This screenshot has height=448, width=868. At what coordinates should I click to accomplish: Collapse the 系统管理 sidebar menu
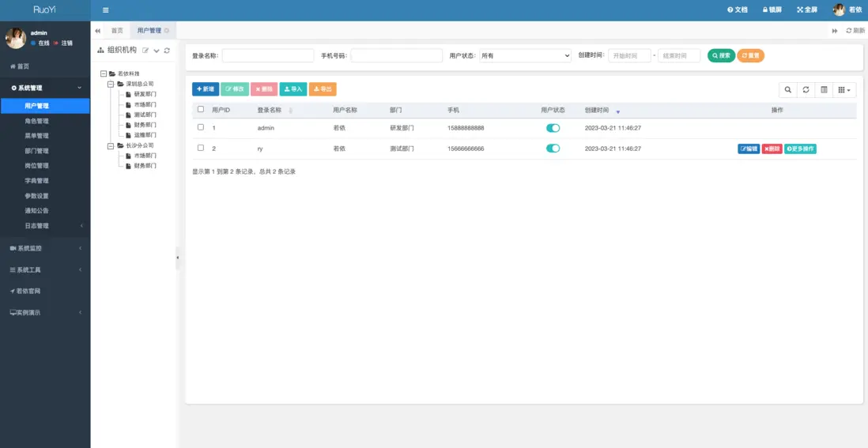[x=45, y=88]
